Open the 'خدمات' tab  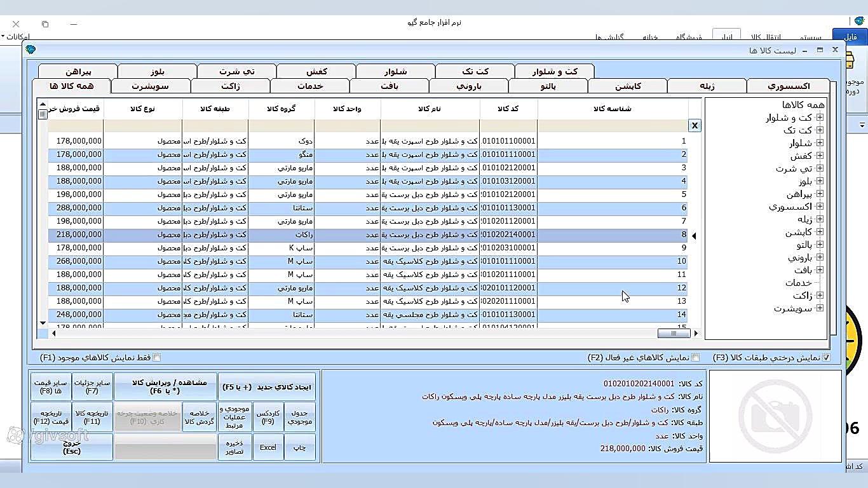point(309,86)
